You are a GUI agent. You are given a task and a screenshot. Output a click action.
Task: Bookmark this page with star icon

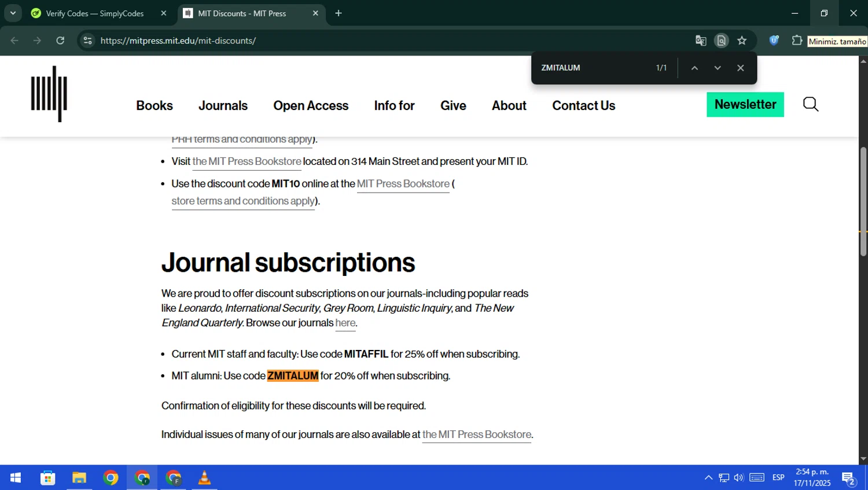[x=742, y=40]
